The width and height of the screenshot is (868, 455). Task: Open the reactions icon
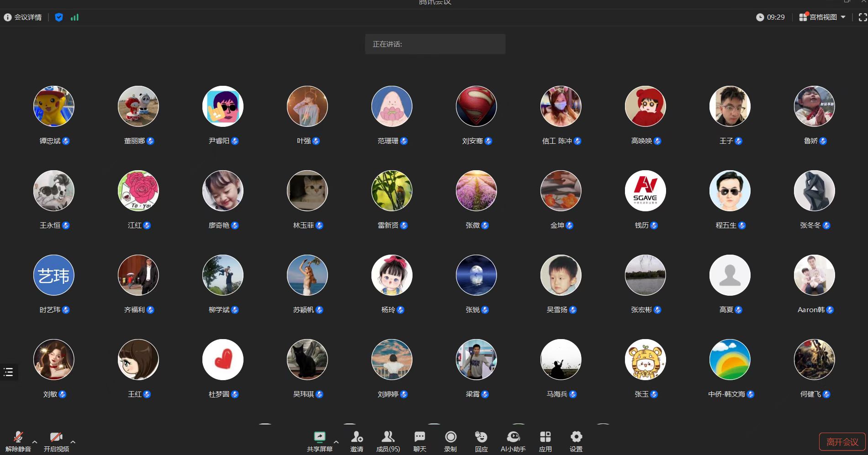click(481, 437)
